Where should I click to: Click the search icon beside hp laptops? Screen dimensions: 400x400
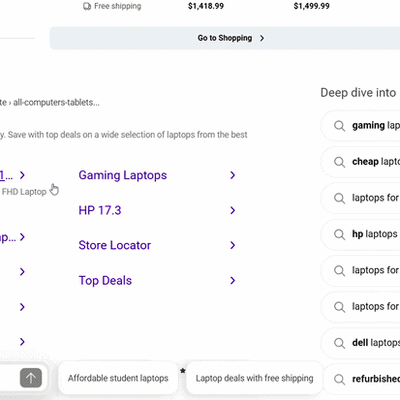339,235
